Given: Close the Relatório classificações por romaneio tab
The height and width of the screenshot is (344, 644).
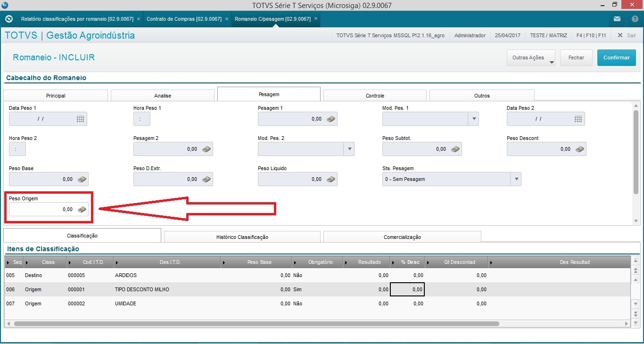Looking at the screenshot, I should (138, 19).
